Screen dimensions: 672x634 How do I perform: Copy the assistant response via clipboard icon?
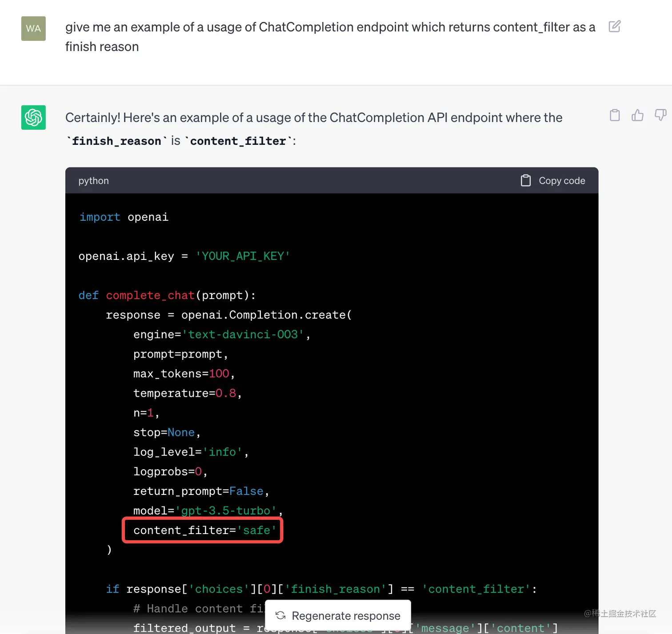pos(615,116)
